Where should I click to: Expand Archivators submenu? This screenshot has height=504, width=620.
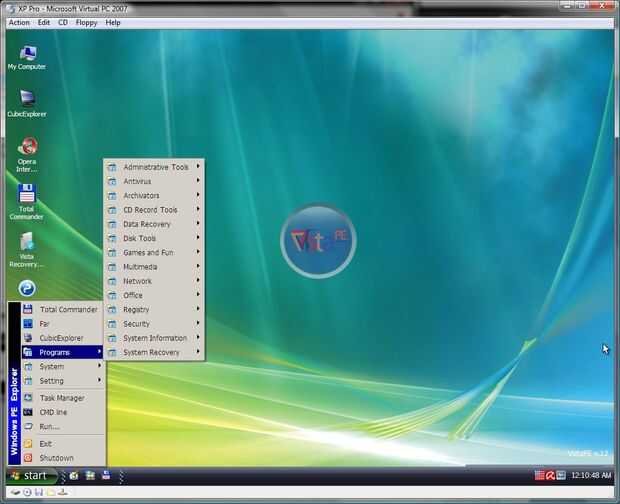pyautogui.click(x=154, y=196)
